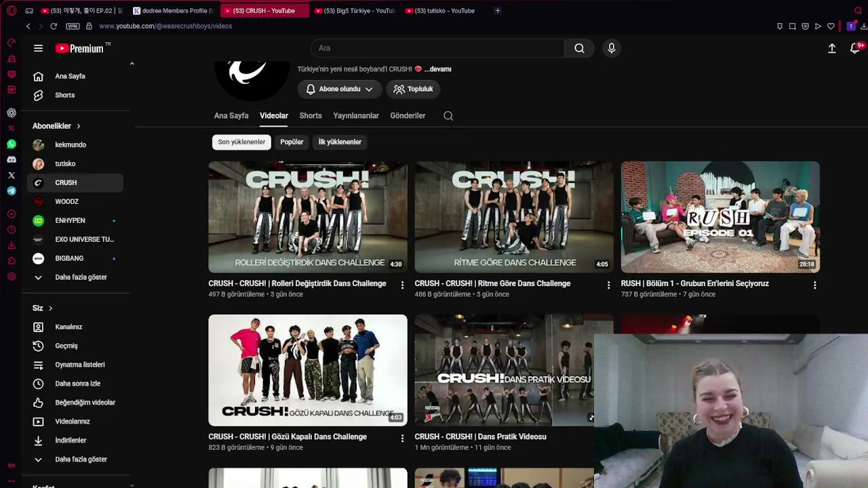Open the kekmundo subscription channel
The width and height of the screenshot is (868, 488).
(75, 145)
